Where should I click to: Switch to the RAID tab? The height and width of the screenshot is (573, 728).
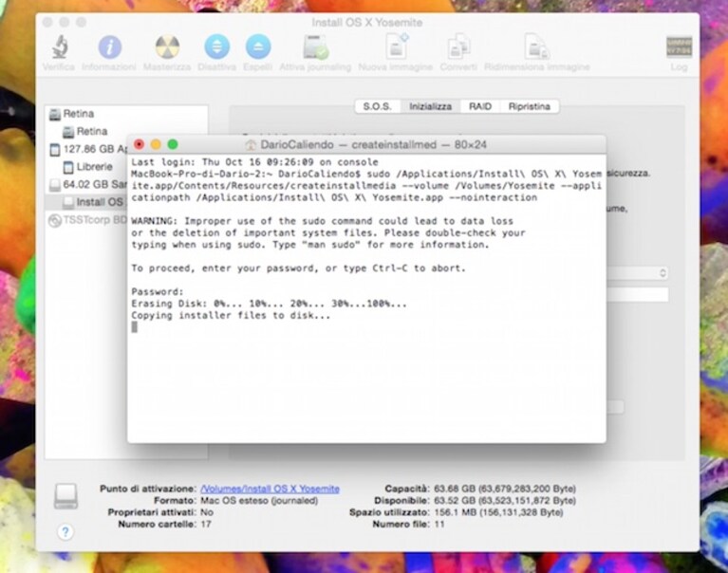(x=480, y=106)
